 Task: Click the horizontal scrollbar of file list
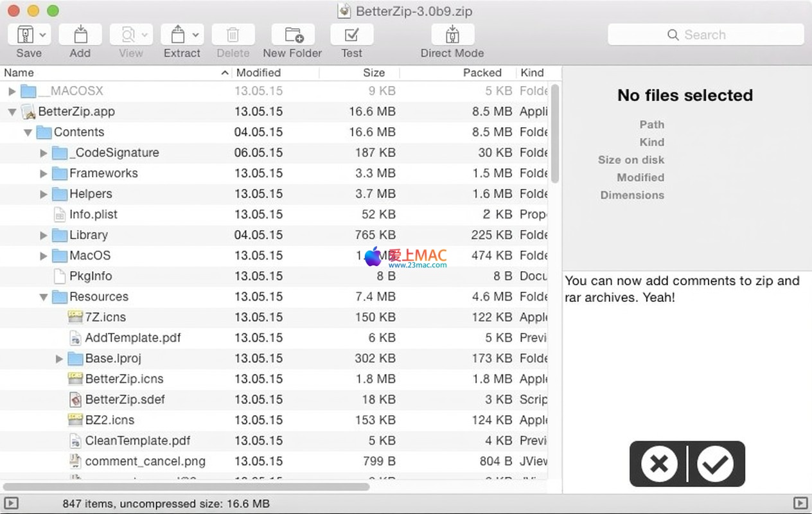[x=186, y=487]
